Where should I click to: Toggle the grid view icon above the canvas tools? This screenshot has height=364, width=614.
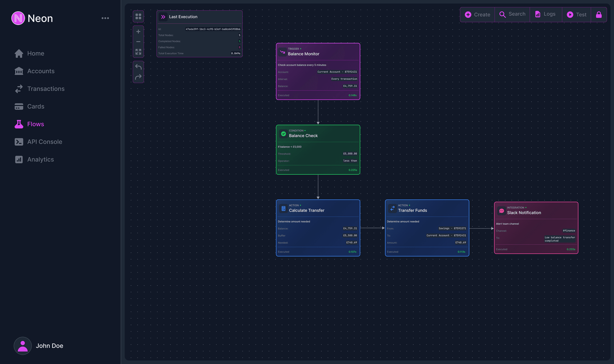[x=138, y=16]
